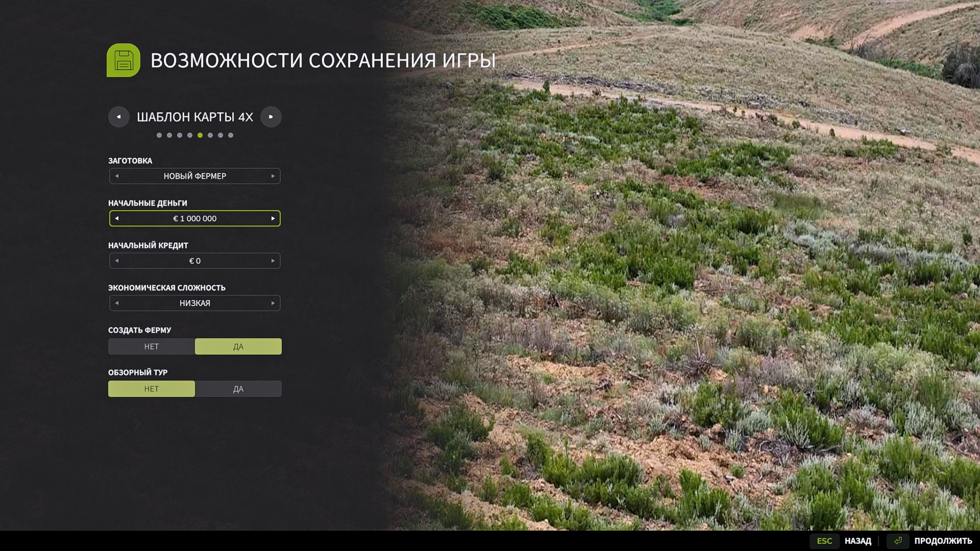Click the Enter key icon beside ПРОДОЛЖИТЬ
This screenshot has height=551, width=980.
(898, 541)
